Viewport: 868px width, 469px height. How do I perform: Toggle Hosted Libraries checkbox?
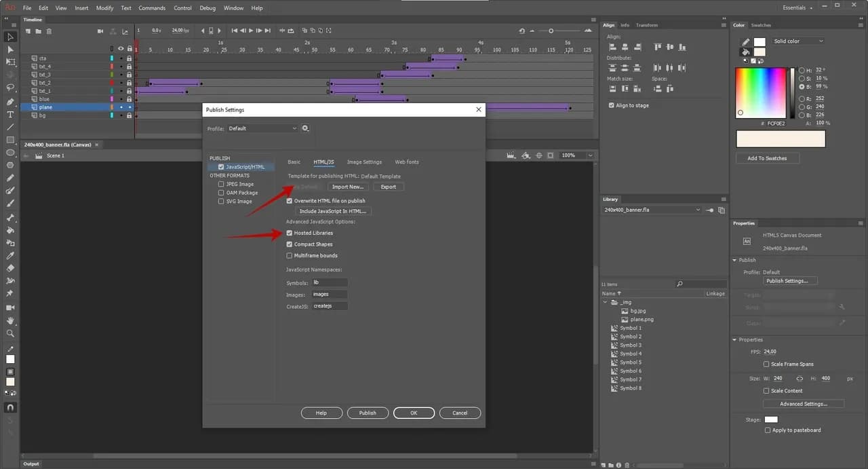point(289,233)
